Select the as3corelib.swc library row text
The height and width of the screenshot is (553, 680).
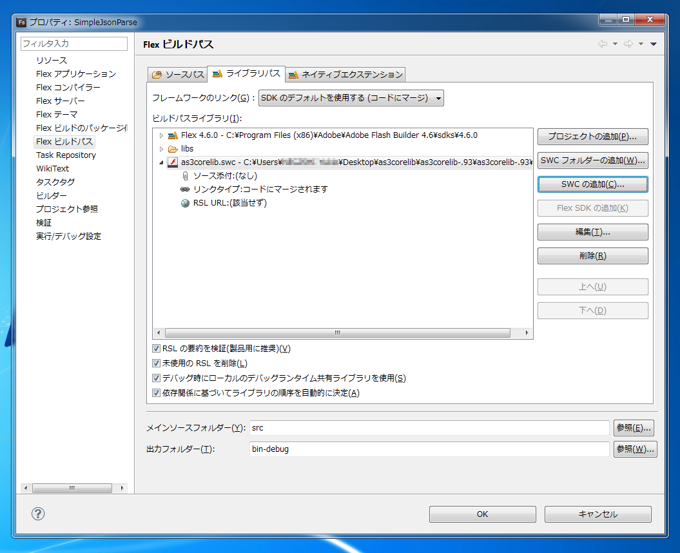[356, 162]
